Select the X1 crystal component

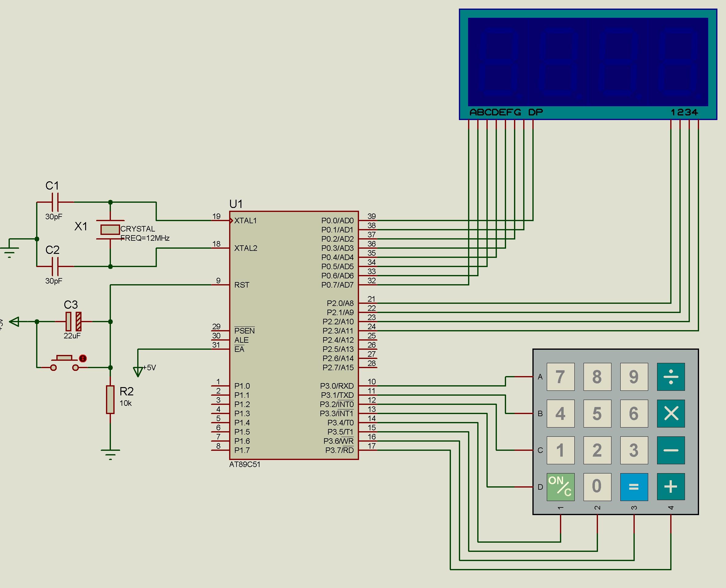pos(110,230)
